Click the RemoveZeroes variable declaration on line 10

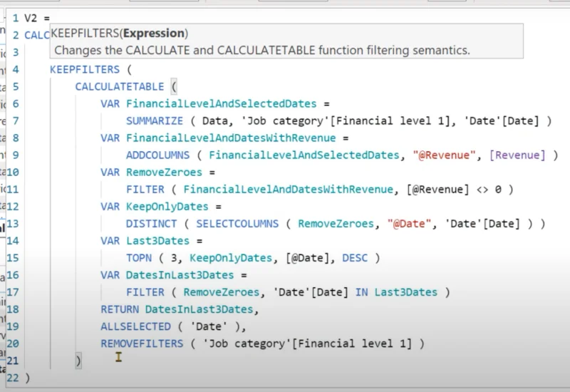164,172
